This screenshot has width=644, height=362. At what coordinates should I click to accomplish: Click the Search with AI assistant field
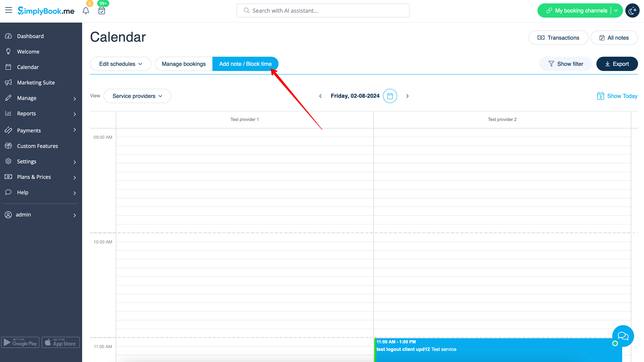323,11
